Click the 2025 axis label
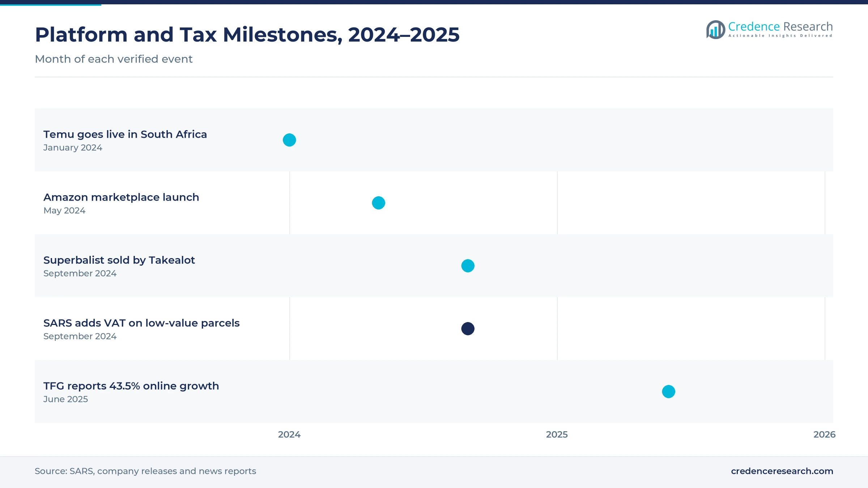The height and width of the screenshot is (488, 868). 557,435
